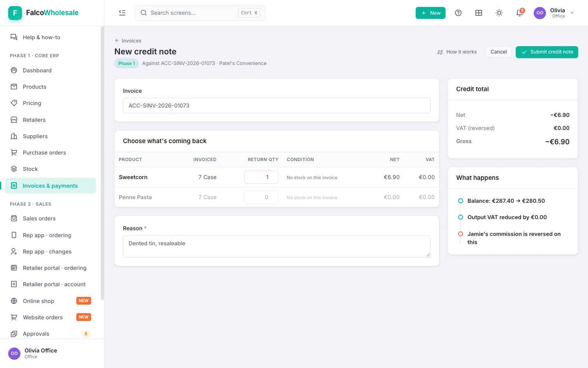Open notifications bell with badge

coord(519,13)
